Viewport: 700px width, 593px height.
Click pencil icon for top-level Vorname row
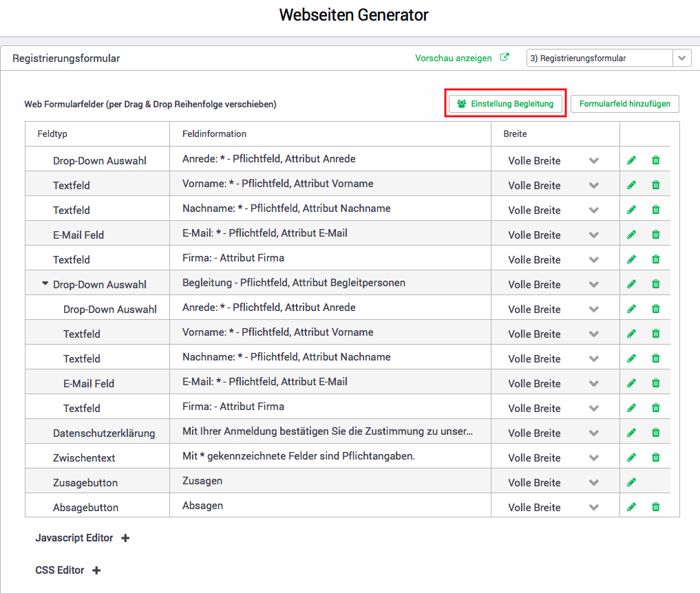pos(631,185)
